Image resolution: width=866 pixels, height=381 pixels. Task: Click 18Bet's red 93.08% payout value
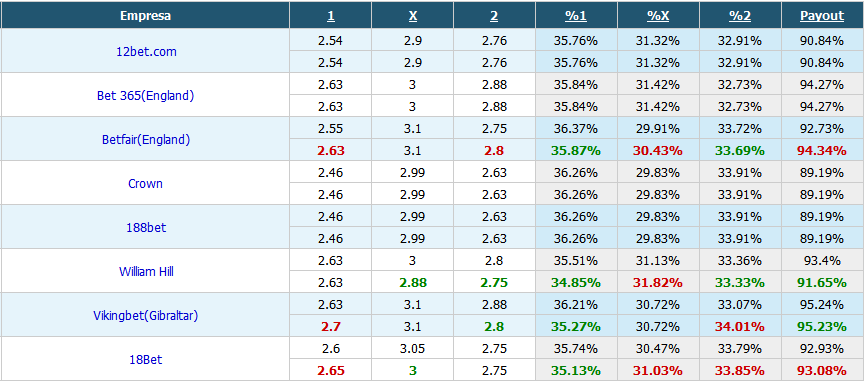822,371
